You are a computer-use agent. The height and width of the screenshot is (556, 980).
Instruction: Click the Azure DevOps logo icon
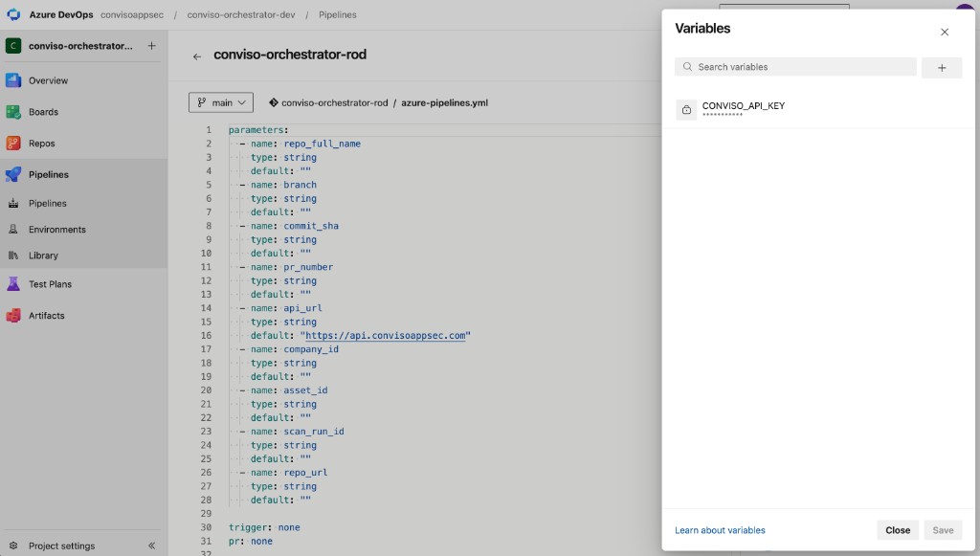(x=13, y=14)
